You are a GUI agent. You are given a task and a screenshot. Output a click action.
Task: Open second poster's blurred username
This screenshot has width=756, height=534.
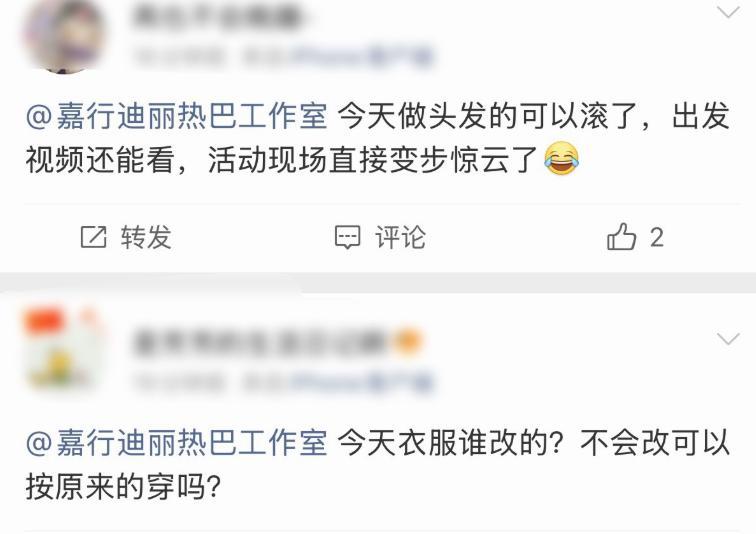tap(260, 342)
